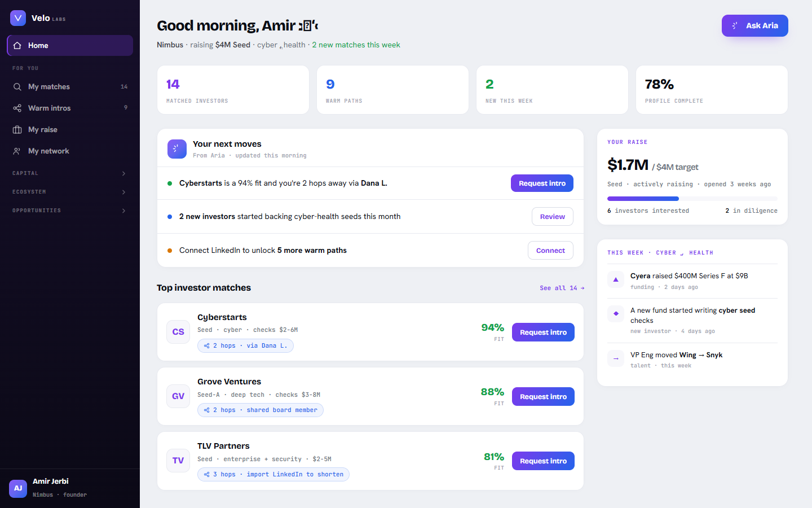This screenshot has height=508, width=812.
Task: Click Connect to link LinkedIn
Action: (x=550, y=251)
